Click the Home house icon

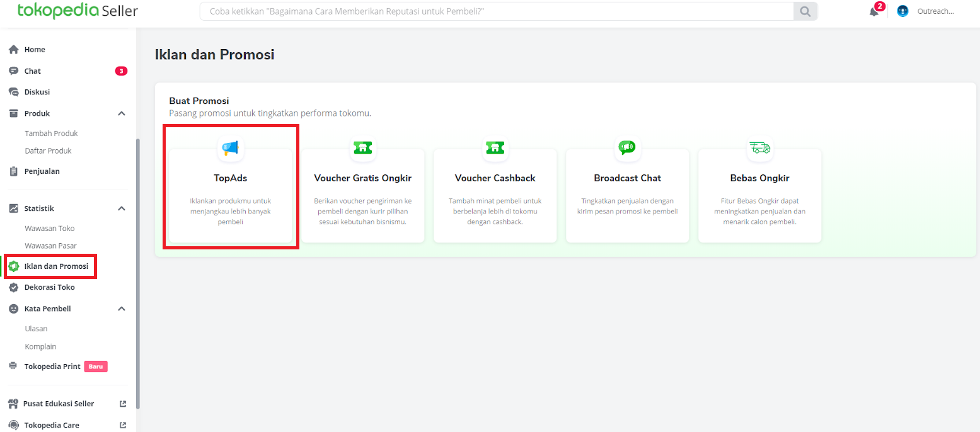click(13, 49)
